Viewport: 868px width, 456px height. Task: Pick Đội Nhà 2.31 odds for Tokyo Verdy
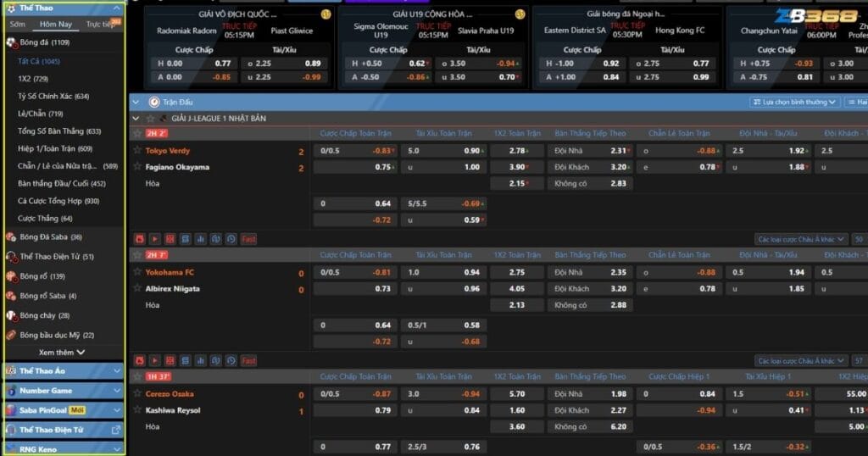point(590,151)
